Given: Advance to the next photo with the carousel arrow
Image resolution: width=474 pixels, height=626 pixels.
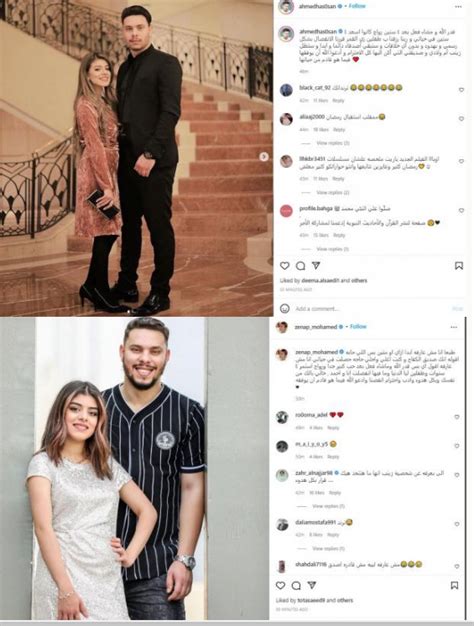Looking at the screenshot, I should [264, 157].
